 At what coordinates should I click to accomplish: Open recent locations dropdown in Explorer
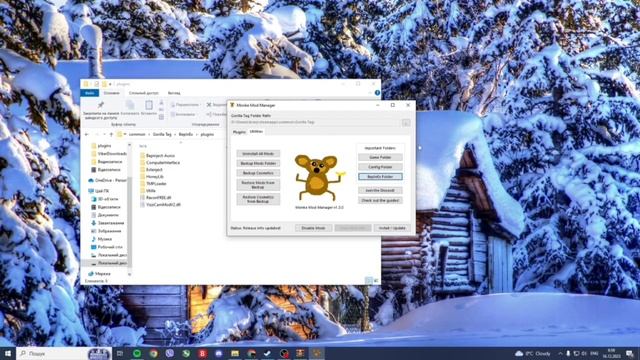tap(104, 134)
